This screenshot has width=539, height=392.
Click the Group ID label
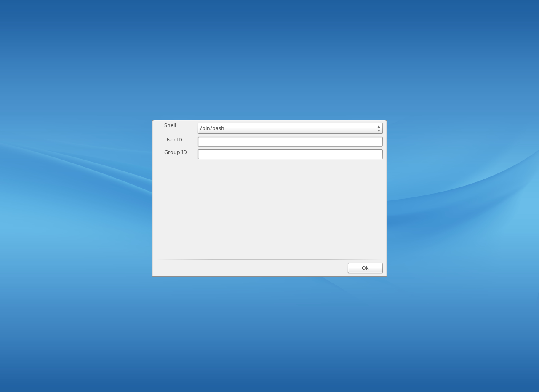176,152
